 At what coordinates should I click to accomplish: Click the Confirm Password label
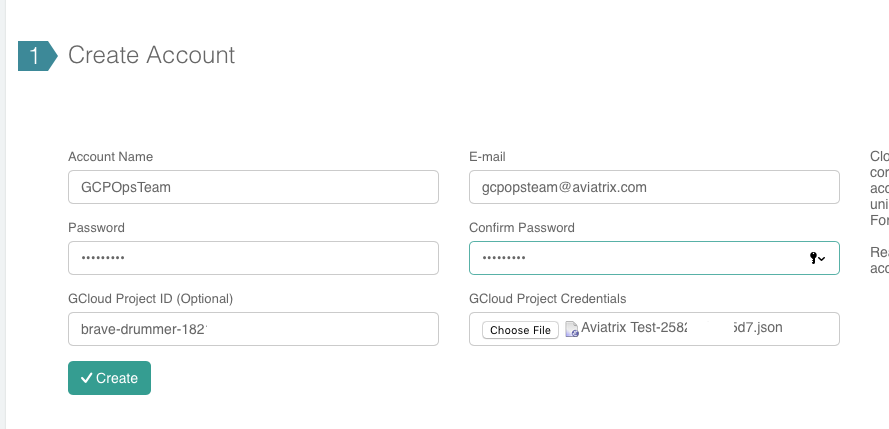[522, 228]
